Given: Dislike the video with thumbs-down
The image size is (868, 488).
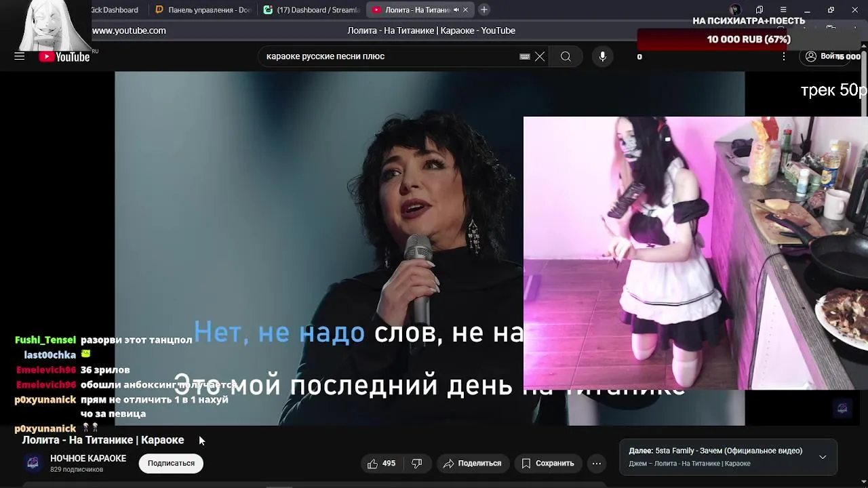Looking at the screenshot, I should [417, 464].
